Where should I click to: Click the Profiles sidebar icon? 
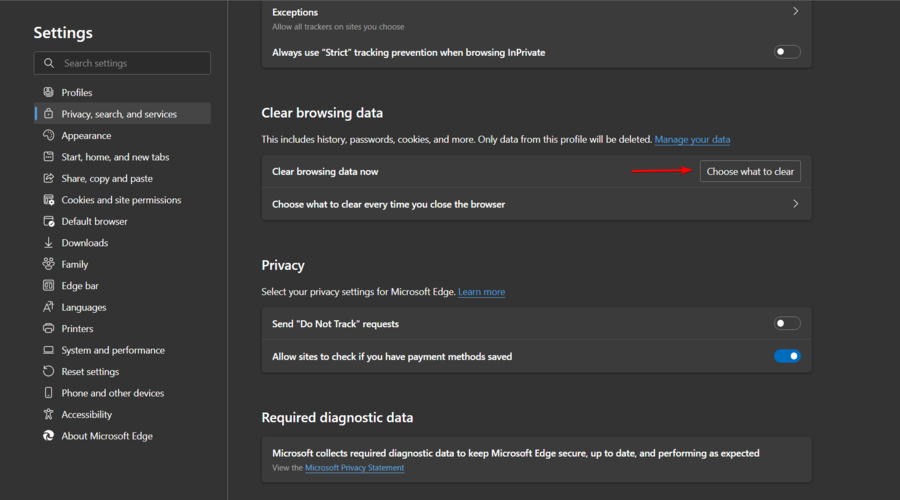[48, 93]
